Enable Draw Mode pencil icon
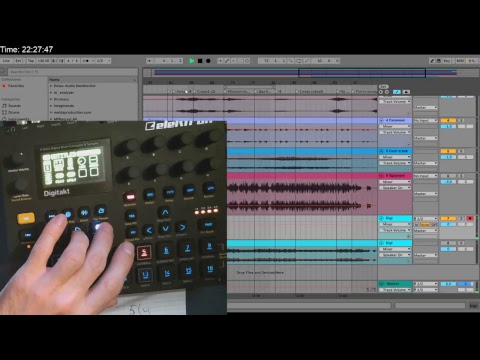The width and height of the screenshot is (480, 360). pyautogui.click(x=432, y=61)
